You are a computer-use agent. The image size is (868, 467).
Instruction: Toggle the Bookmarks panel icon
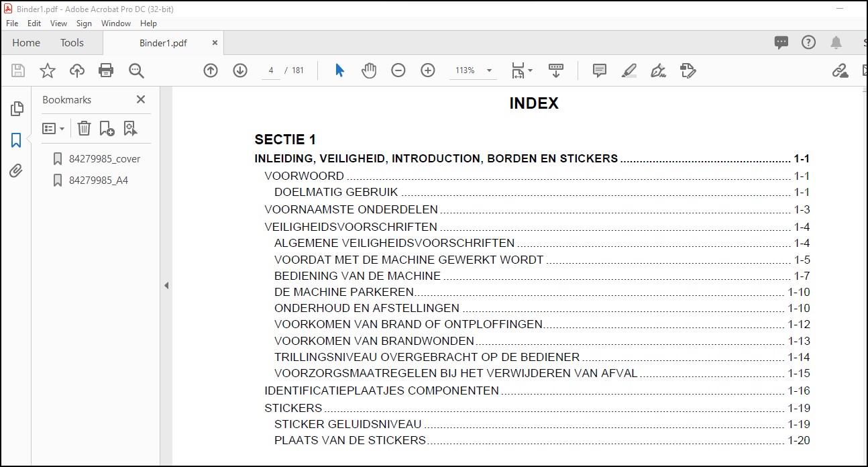click(x=16, y=140)
